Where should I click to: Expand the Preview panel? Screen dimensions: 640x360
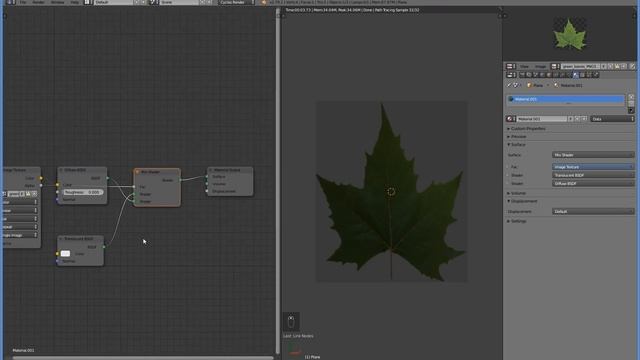pos(517,137)
